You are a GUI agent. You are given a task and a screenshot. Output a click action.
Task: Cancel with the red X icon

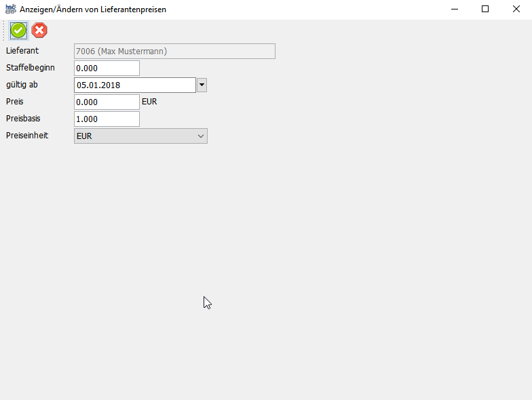coord(40,31)
